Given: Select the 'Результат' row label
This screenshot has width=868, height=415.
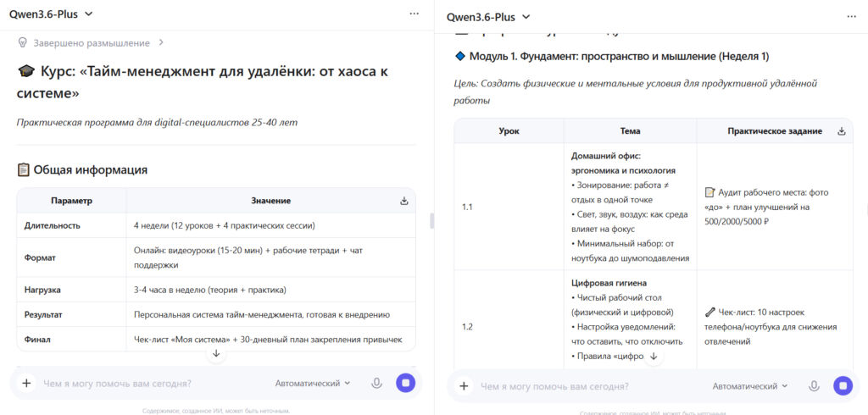Looking at the screenshot, I should [x=43, y=315].
